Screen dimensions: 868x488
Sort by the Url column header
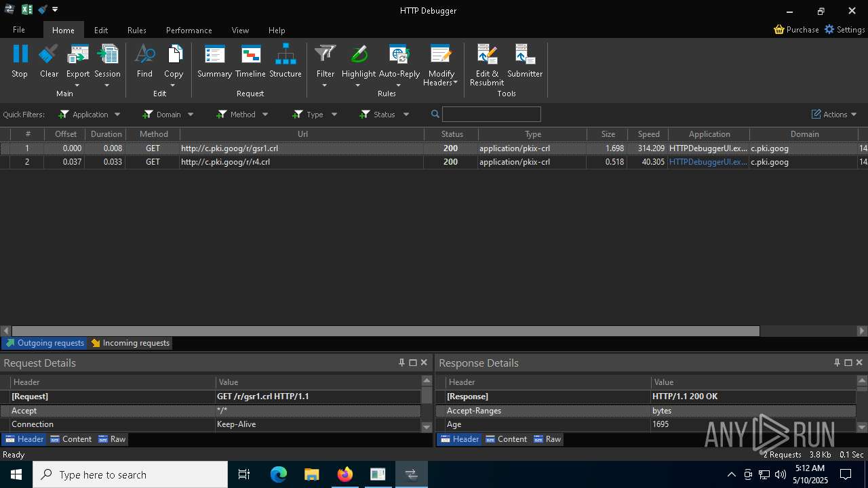click(x=302, y=134)
